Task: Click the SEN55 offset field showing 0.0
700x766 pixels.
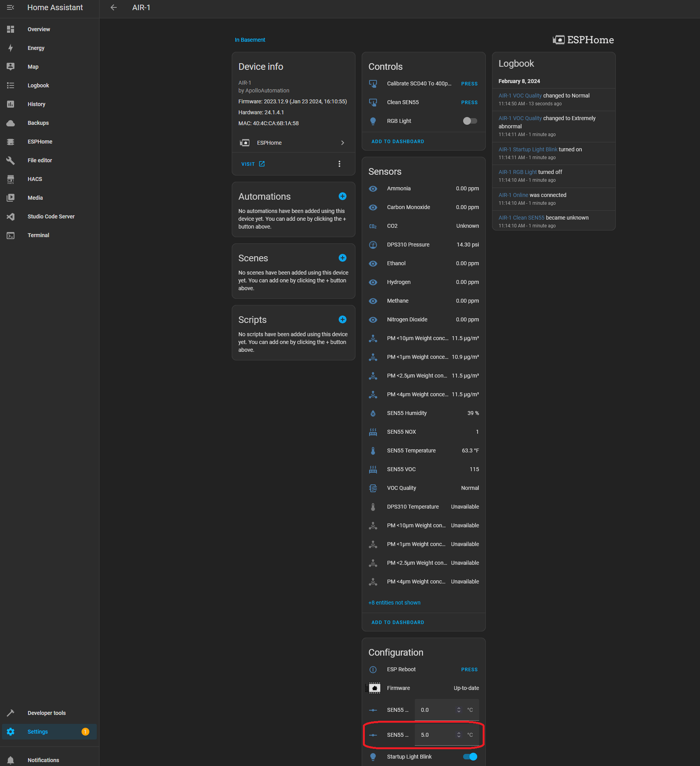Action: coord(436,710)
